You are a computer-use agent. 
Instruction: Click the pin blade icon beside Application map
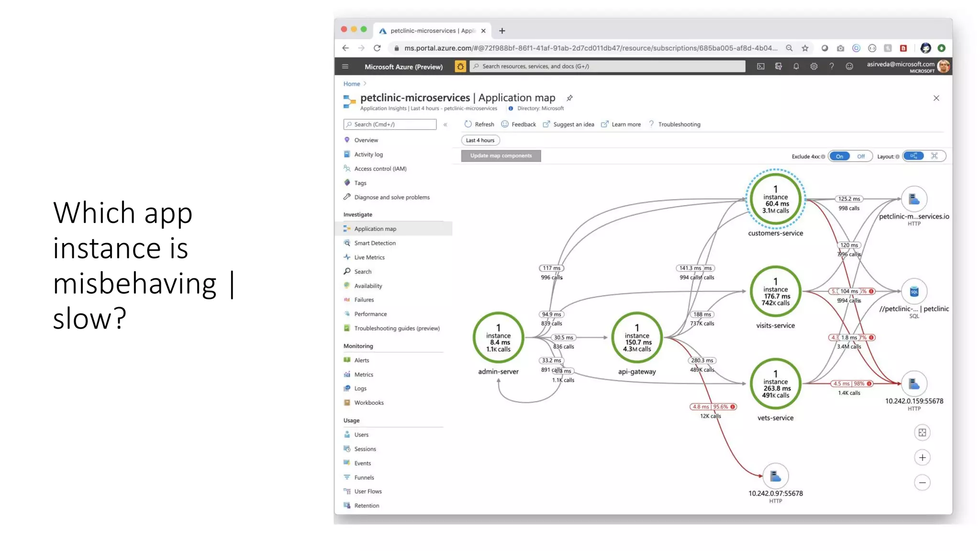coord(569,98)
